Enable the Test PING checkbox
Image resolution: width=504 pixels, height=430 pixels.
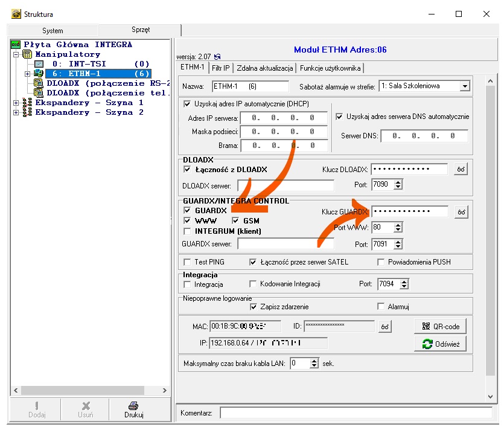pyautogui.click(x=187, y=262)
